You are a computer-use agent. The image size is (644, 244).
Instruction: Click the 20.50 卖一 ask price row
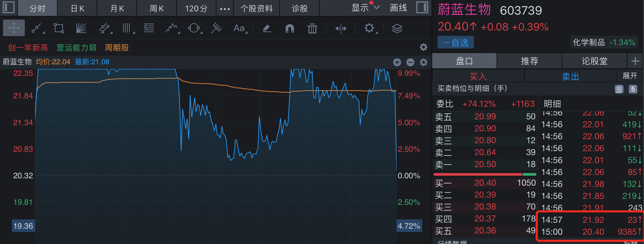pos(485,164)
